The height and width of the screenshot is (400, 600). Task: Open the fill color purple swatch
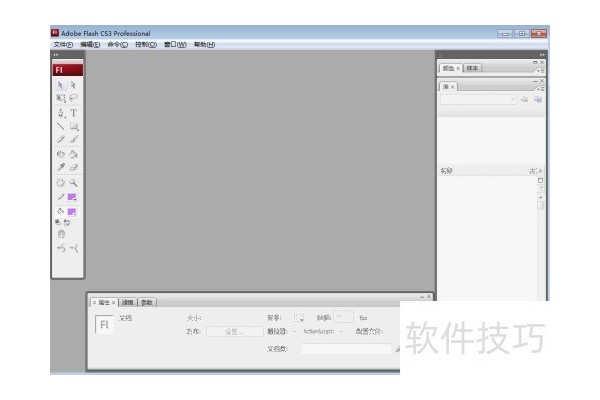click(72, 211)
